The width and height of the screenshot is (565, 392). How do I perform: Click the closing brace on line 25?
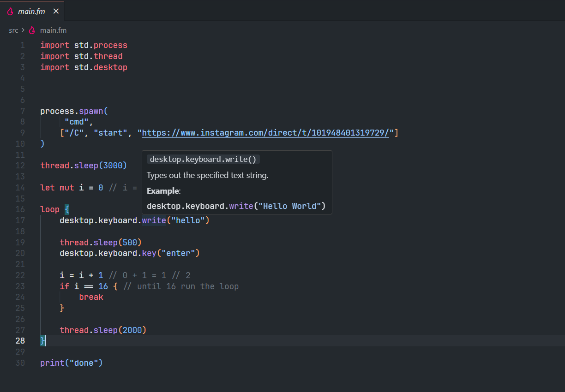click(x=62, y=308)
